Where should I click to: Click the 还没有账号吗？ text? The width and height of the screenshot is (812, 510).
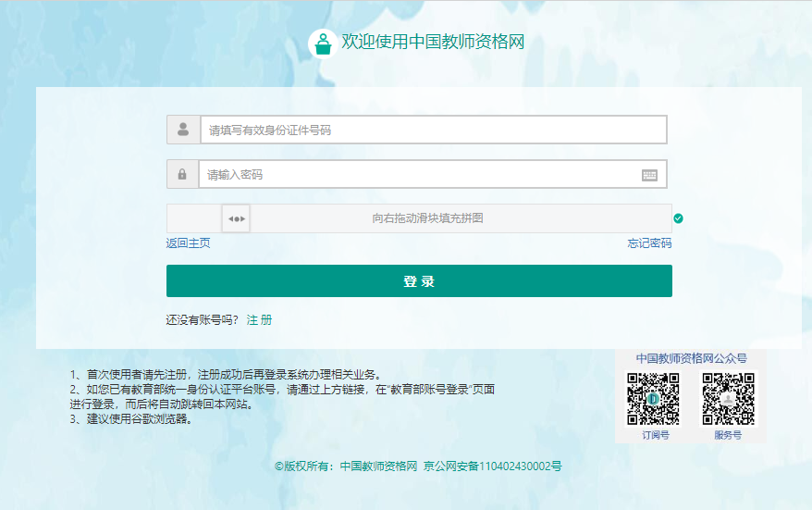pos(203,319)
